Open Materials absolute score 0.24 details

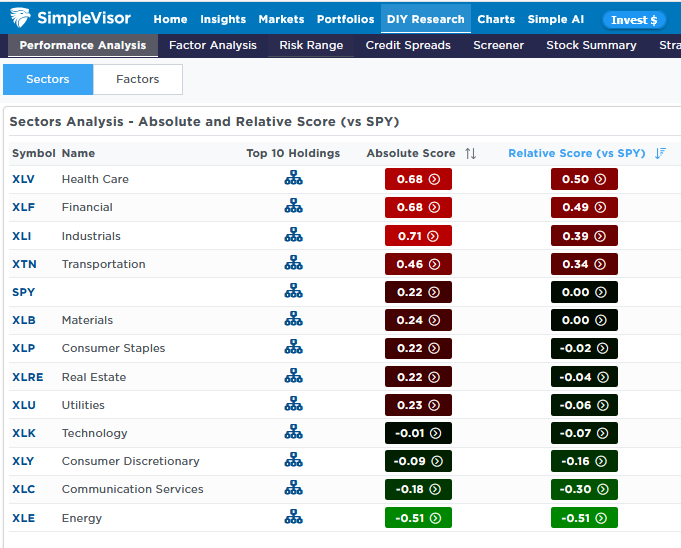pyautogui.click(x=418, y=320)
